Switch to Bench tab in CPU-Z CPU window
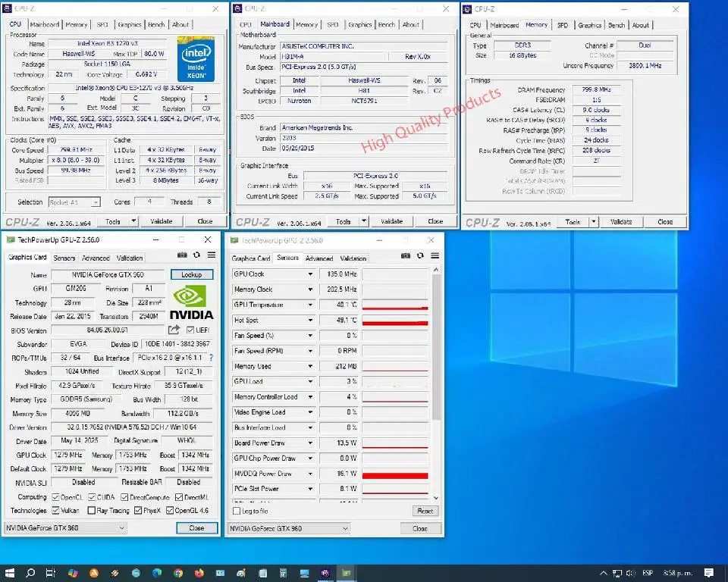 156,24
